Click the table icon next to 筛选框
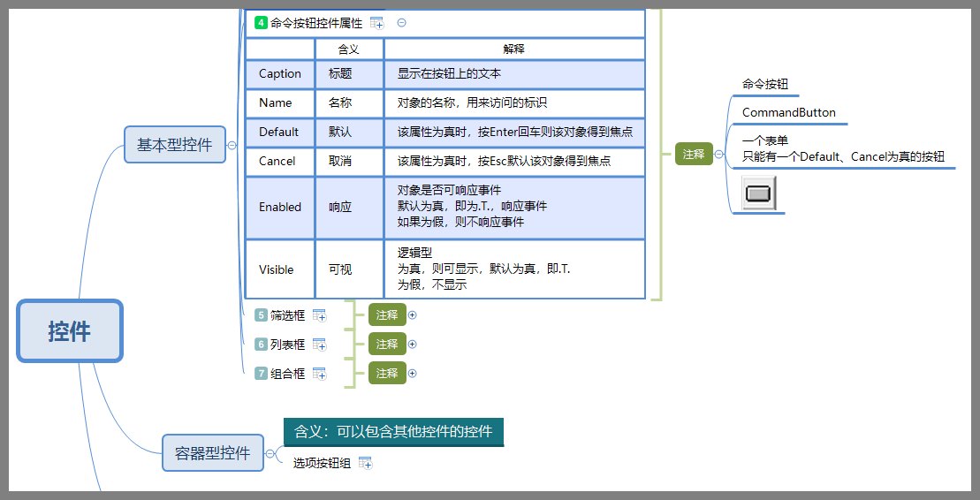Screen dimensions: 980x500 coord(319,315)
